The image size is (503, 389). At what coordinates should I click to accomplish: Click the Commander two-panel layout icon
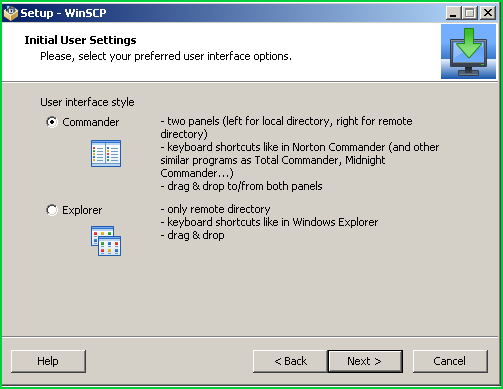106,154
